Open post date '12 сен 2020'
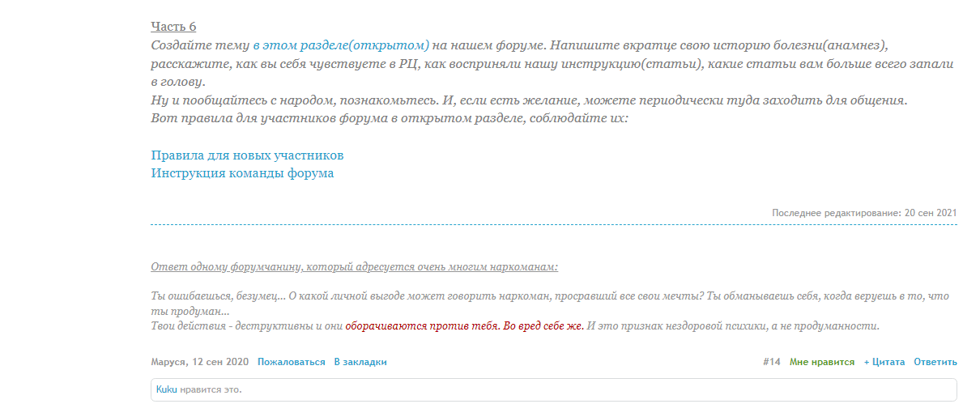The width and height of the screenshot is (980, 404). (x=219, y=362)
